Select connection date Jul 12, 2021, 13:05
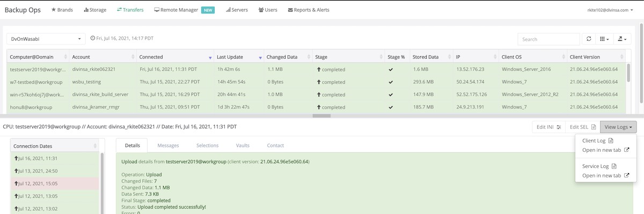This screenshot has width=644, height=214. 55,196
